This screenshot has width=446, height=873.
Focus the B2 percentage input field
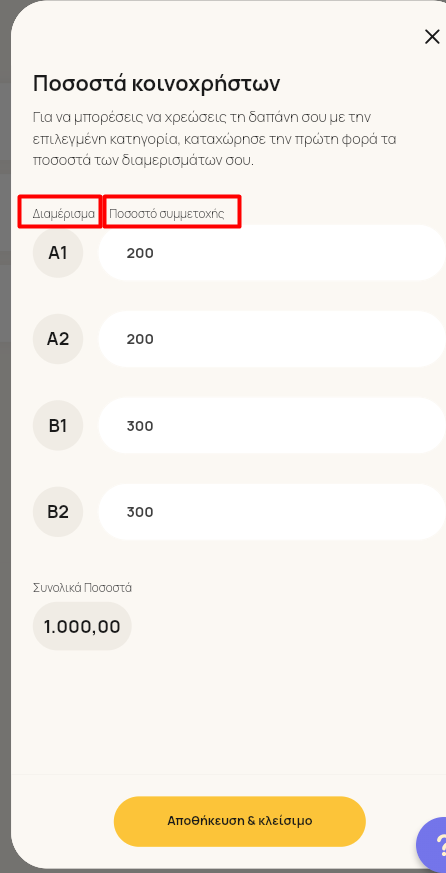click(x=272, y=512)
